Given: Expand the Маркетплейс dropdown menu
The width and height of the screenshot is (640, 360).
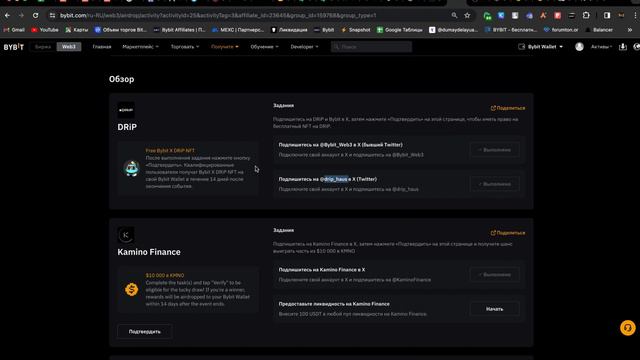Looking at the screenshot, I should point(140,47).
